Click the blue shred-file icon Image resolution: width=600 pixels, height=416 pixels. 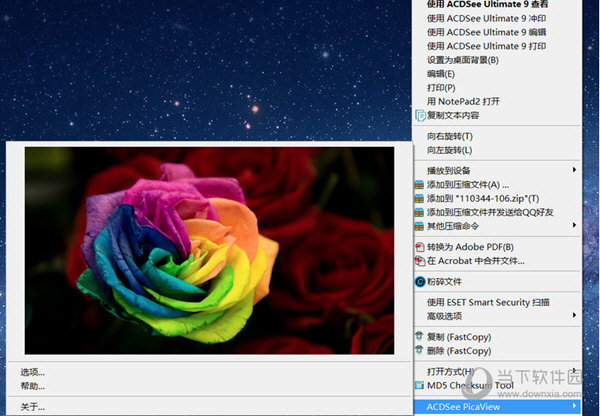[420, 282]
